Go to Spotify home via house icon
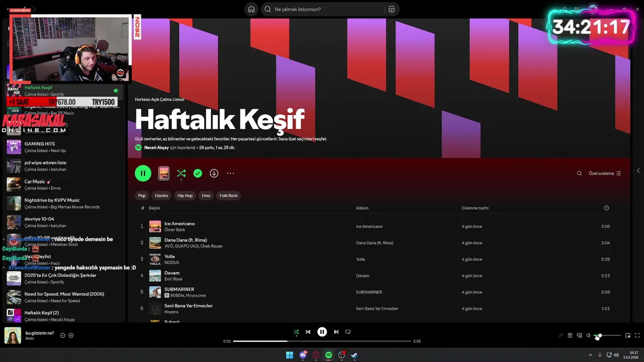This screenshot has height=362, width=644. [251, 9]
